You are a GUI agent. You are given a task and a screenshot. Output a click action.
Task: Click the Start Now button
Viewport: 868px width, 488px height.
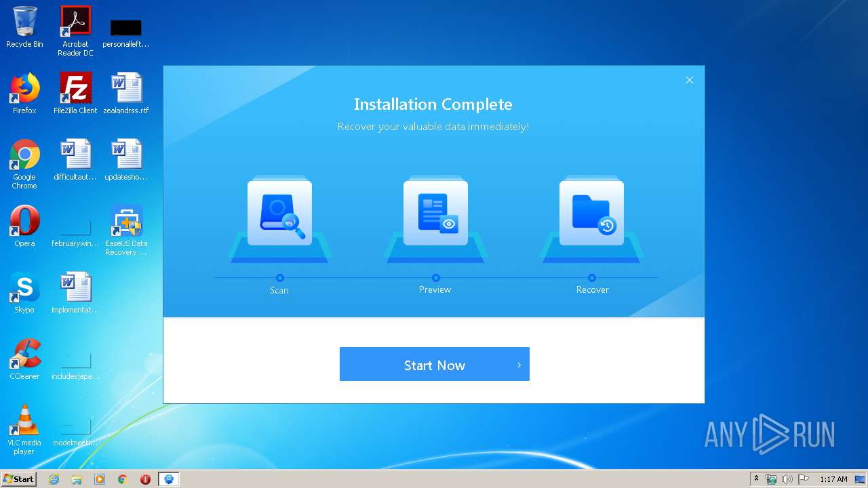coord(434,364)
